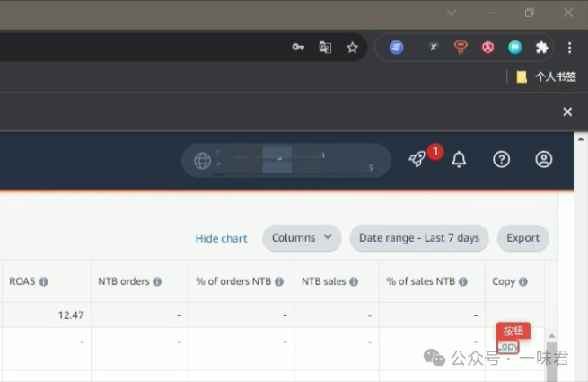588x382 pixels.
Task: Expand the Columns dropdown
Action: point(302,238)
